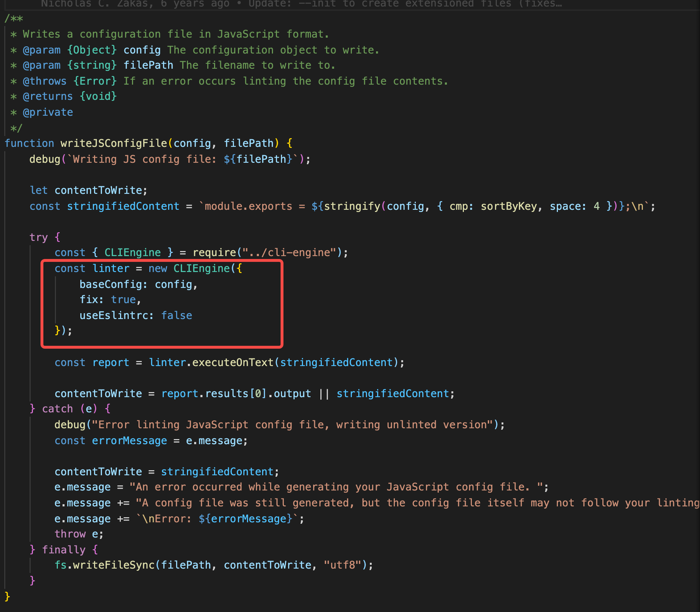The height and width of the screenshot is (612, 700).
Task: Click the executeOnText method name
Action: 232,362
